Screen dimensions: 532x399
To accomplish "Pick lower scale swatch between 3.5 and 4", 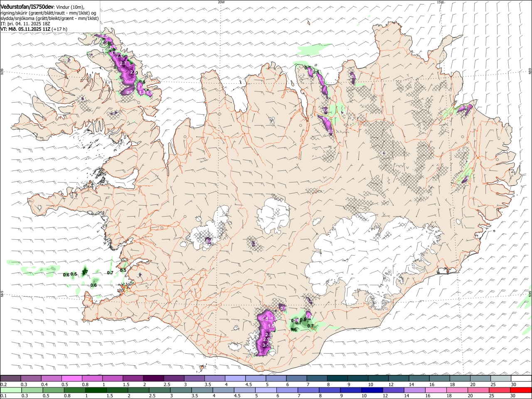I will coord(202,390).
